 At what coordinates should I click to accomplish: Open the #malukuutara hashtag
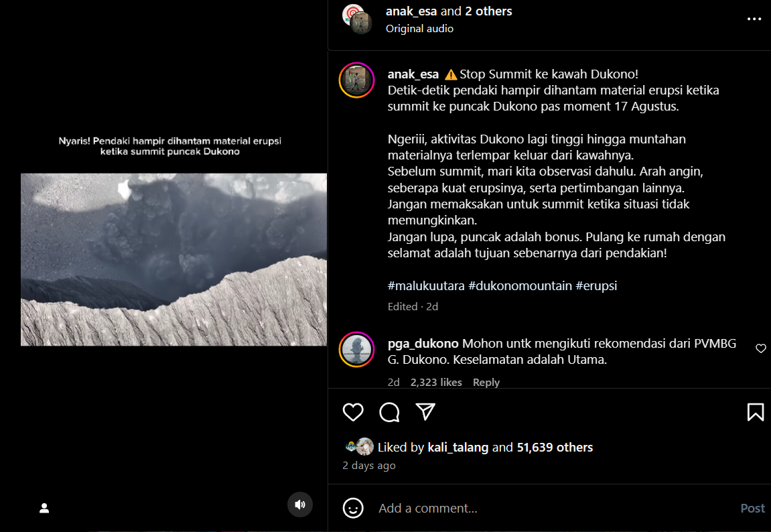(426, 285)
